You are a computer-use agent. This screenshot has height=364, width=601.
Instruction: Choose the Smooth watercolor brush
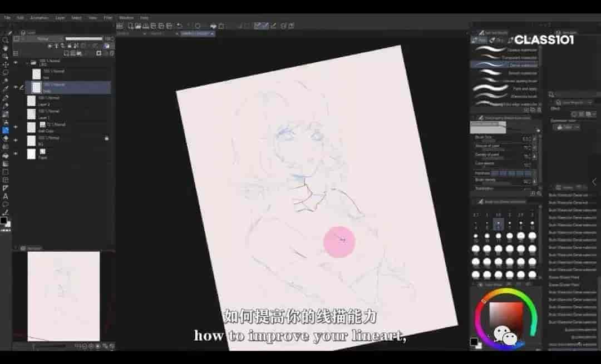(504, 73)
